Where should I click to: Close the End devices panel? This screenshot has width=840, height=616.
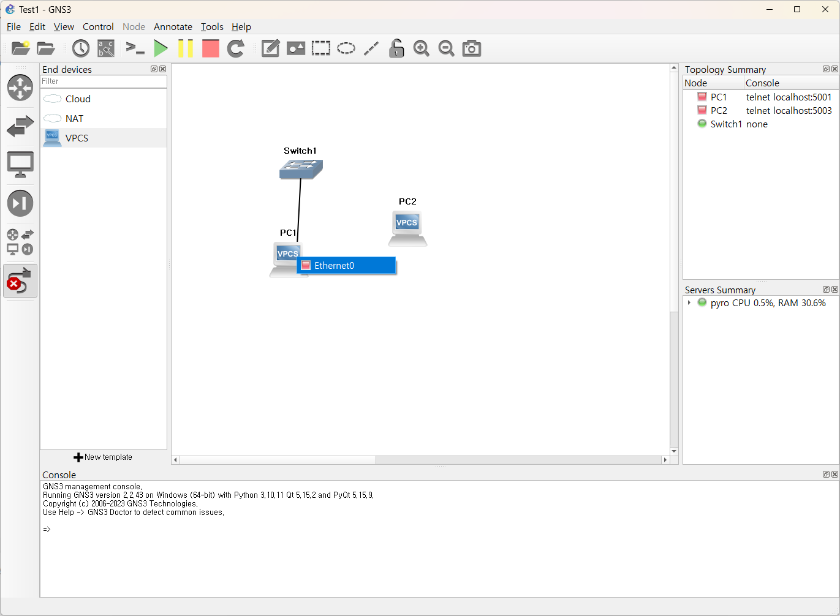point(162,69)
